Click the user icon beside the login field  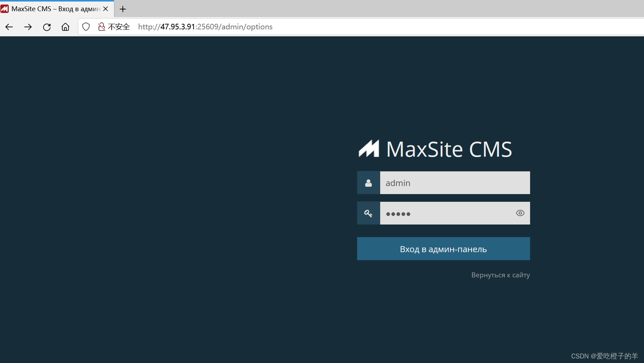pyautogui.click(x=368, y=183)
